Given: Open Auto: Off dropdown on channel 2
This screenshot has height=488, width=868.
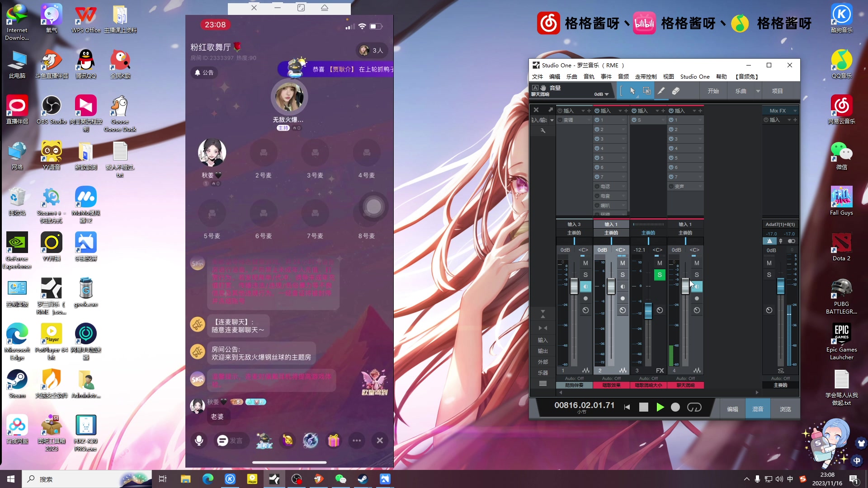Looking at the screenshot, I should [x=611, y=378].
